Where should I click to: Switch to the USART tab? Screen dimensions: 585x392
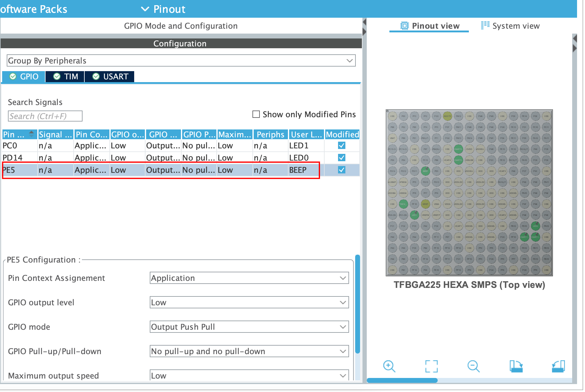pos(109,76)
